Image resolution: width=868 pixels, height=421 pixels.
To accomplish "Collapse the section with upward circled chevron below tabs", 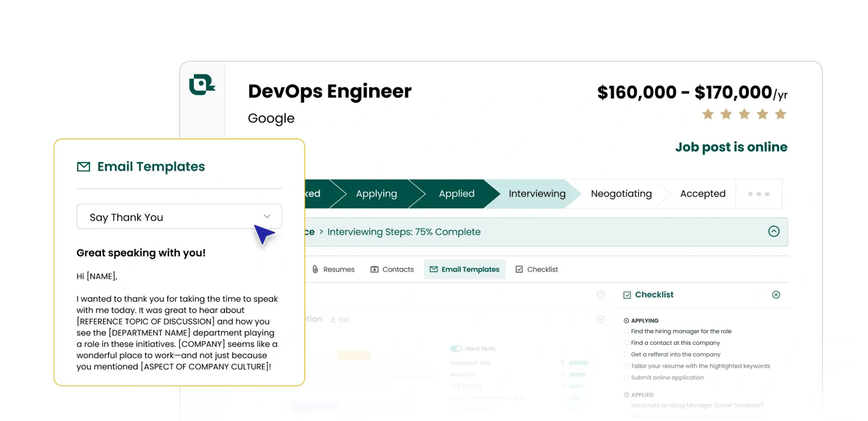I will (600, 295).
